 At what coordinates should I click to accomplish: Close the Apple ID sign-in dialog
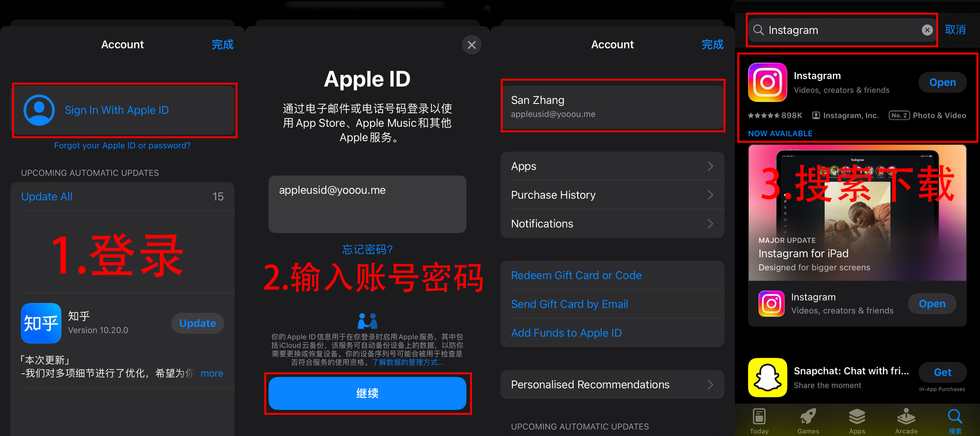coord(471,45)
